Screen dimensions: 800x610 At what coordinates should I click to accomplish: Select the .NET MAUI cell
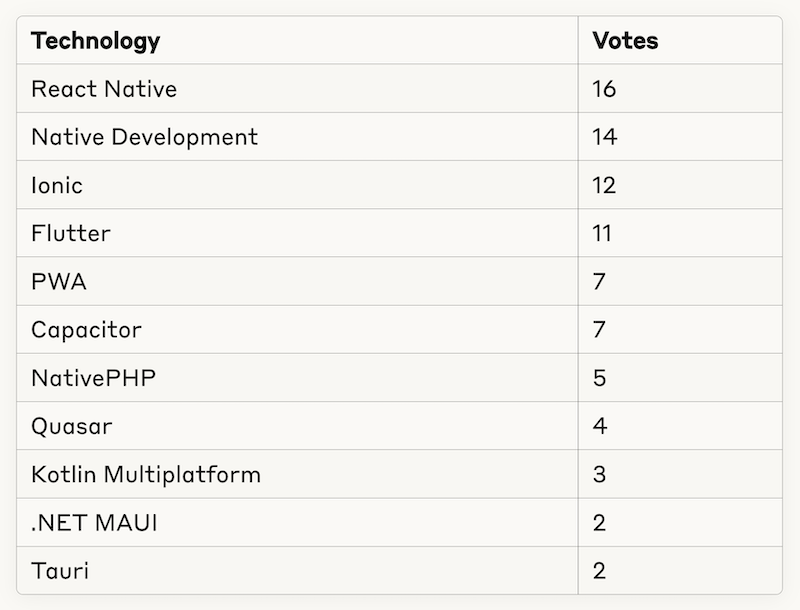coord(94,523)
